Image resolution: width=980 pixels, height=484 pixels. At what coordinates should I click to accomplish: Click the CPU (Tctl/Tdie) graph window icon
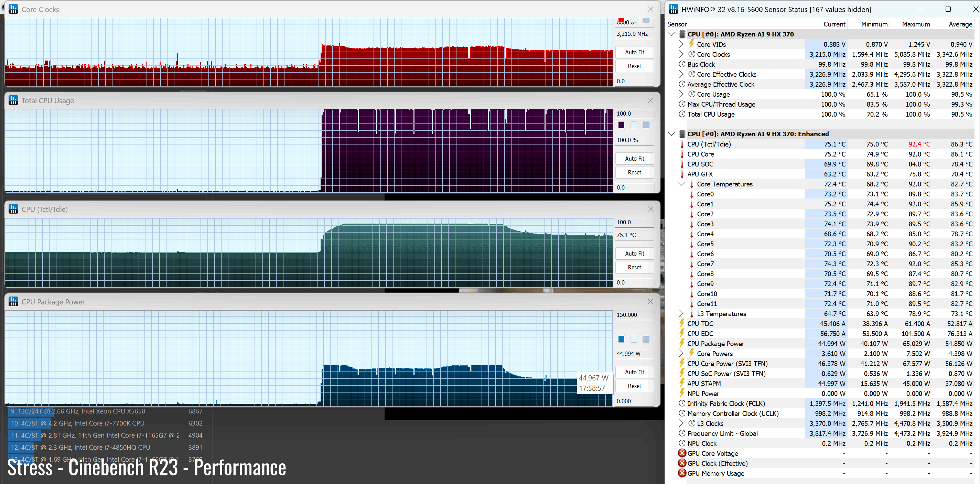(x=13, y=209)
